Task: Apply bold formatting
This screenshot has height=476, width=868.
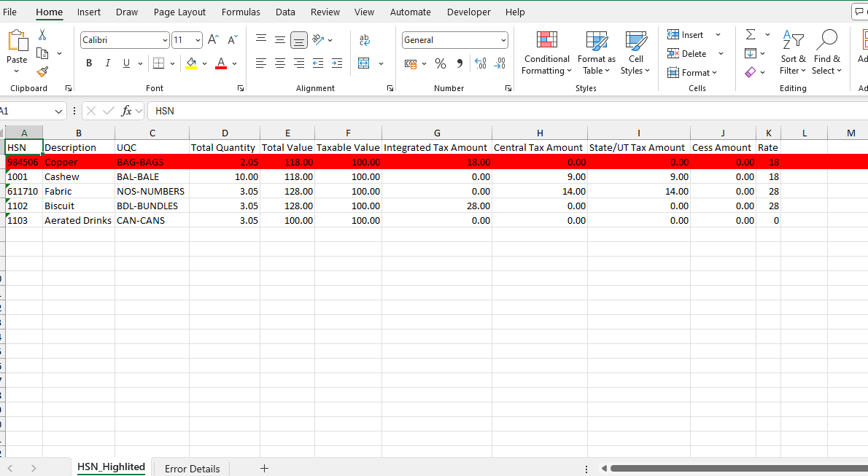Action: coord(88,63)
